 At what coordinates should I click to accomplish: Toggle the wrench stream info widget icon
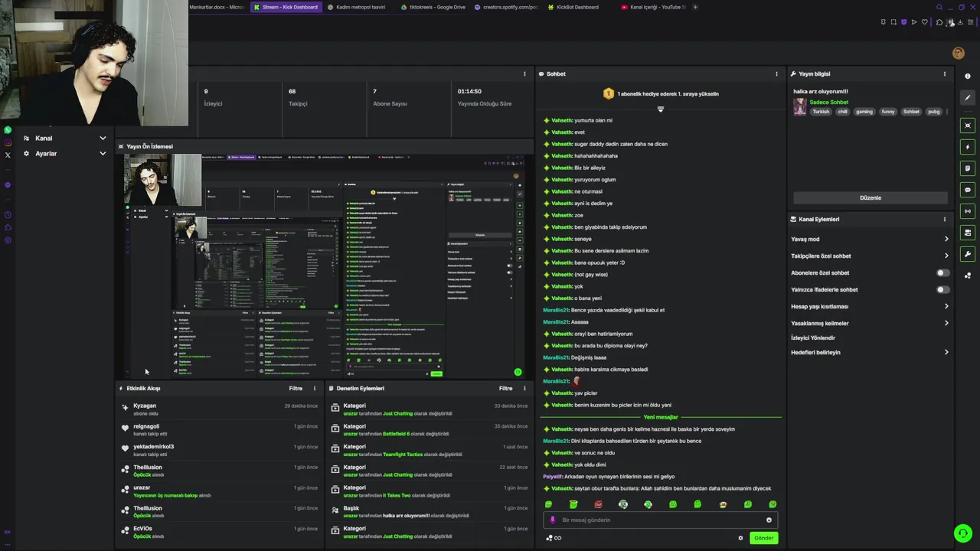pos(968,254)
